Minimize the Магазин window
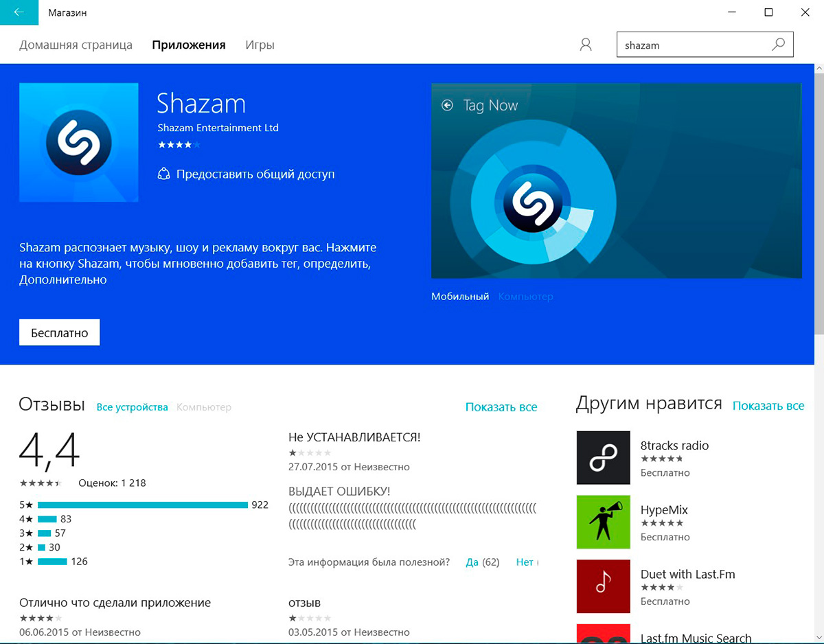Screen dimensions: 824x644 pos(731,12)
